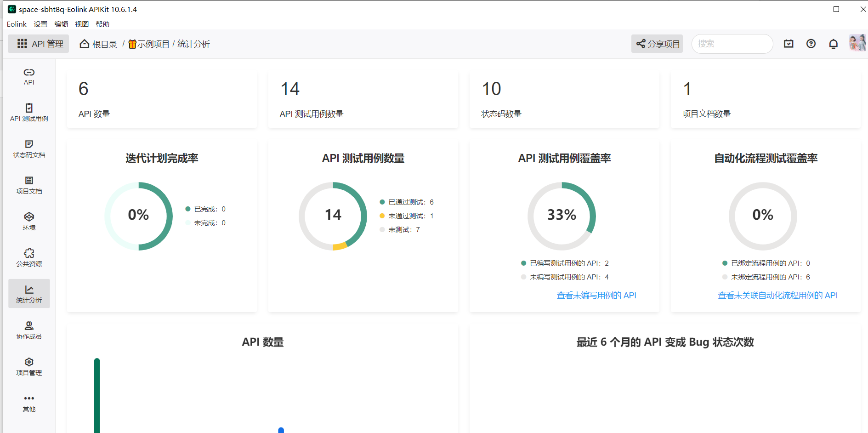The image size is (868, 433).
Task: Toggle 未通过测试 legend item in chart
Action: click(x=406, y=216)
